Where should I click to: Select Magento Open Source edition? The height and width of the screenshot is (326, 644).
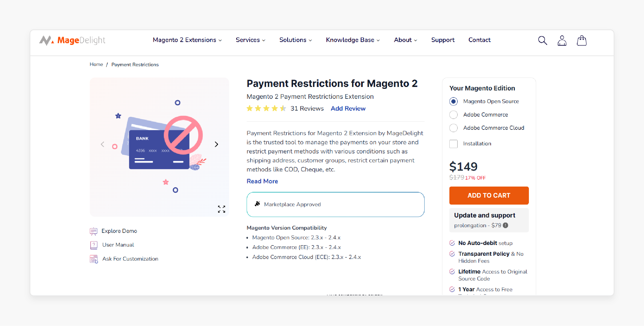click(x=453, y=101)
